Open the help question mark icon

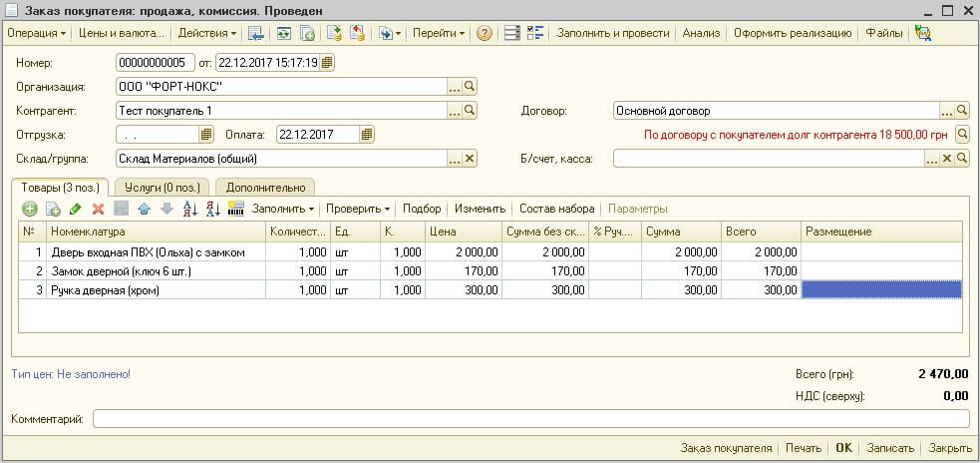click(x=484, y=33)
